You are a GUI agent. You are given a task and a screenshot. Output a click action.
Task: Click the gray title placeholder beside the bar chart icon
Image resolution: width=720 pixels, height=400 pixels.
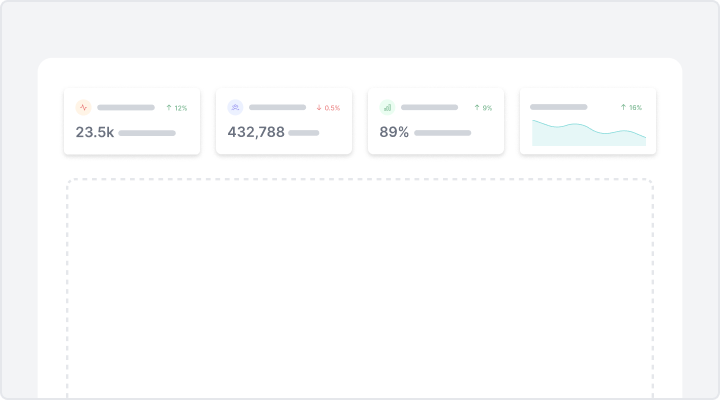(x=429, y=107)
